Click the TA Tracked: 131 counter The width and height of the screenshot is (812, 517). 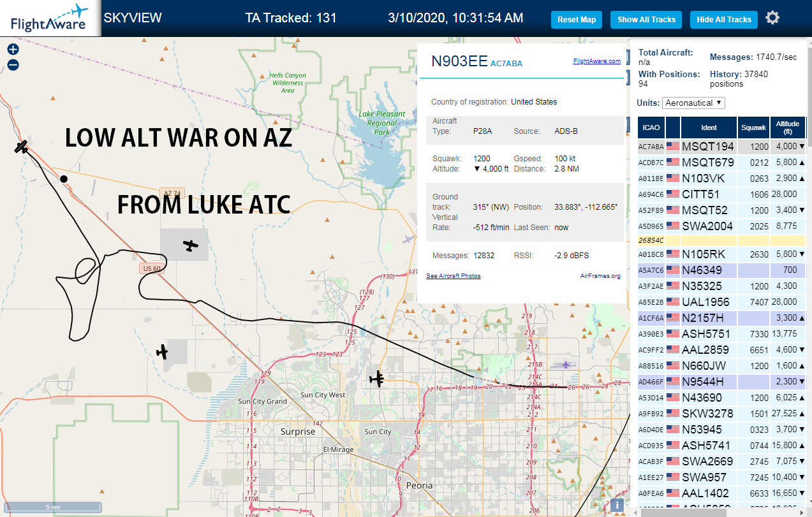[x=291, y=18]
